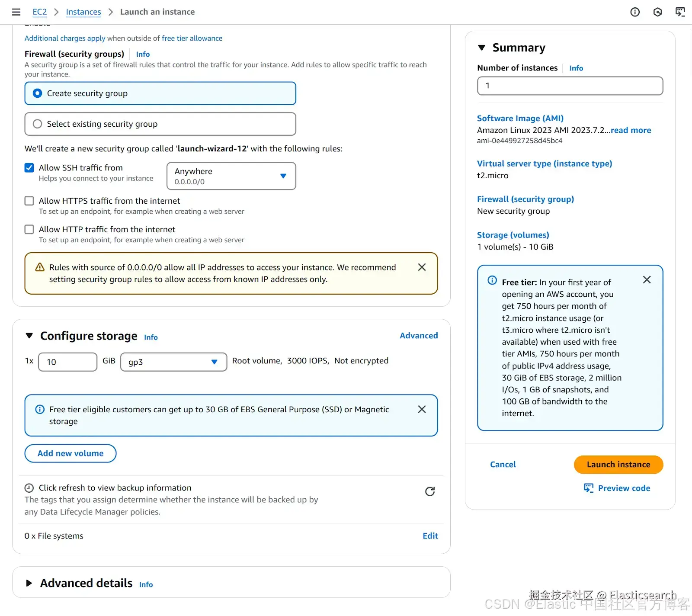Screen dimensions: 692x616
Task: Dismiss the 0.0.0.0/0 security warning
Action: coord(422,267)
